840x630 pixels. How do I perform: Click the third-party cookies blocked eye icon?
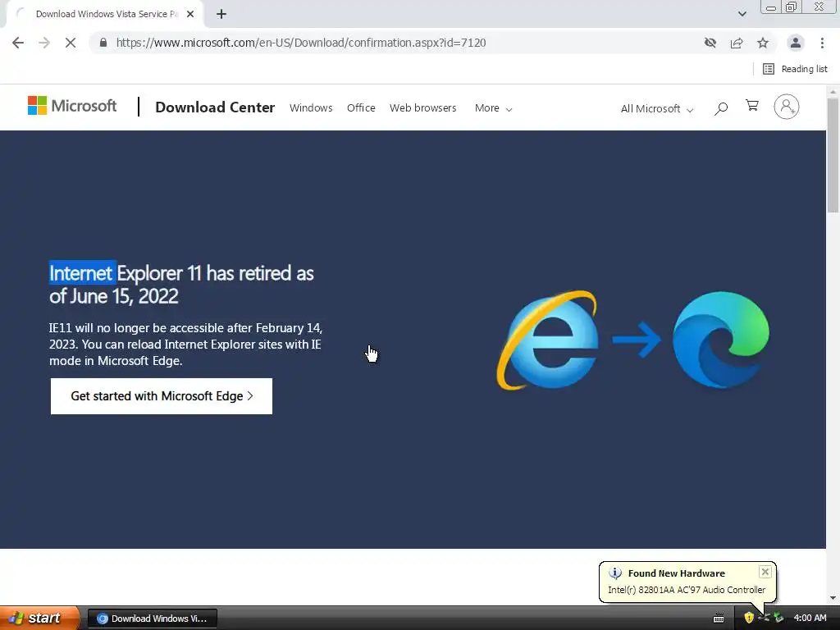(710, 43)
